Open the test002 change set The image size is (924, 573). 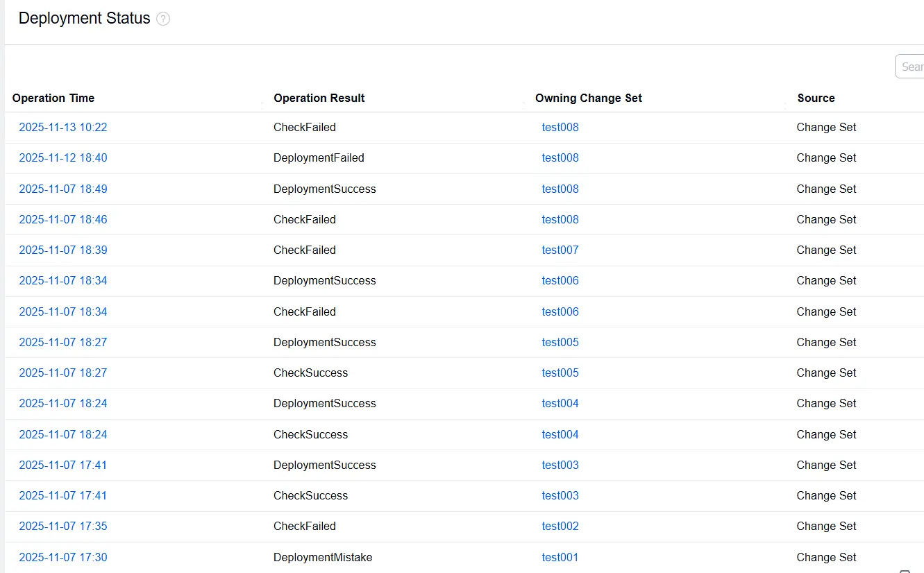pyautogui.click(x=560, y=526)
